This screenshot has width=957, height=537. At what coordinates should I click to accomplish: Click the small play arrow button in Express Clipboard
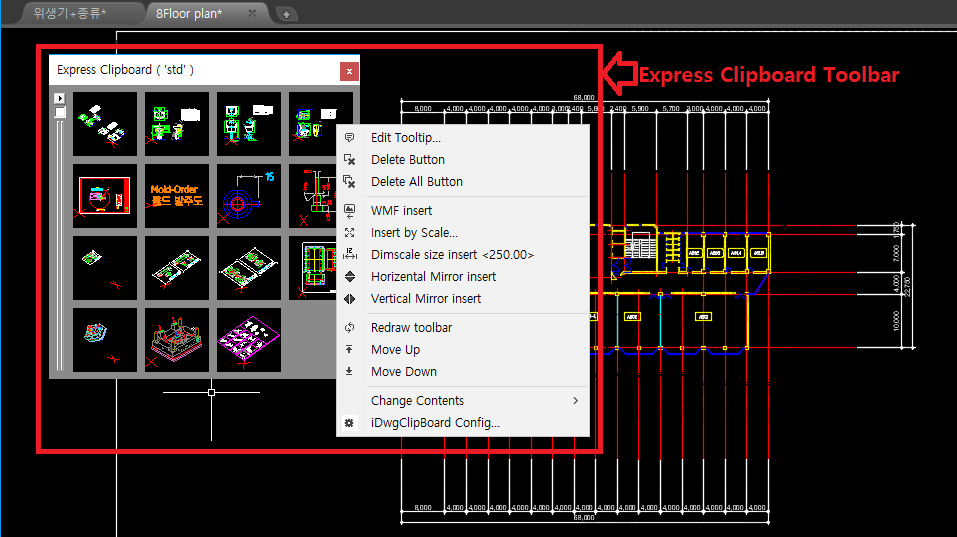pyautogui.click(x=59, y=98)
